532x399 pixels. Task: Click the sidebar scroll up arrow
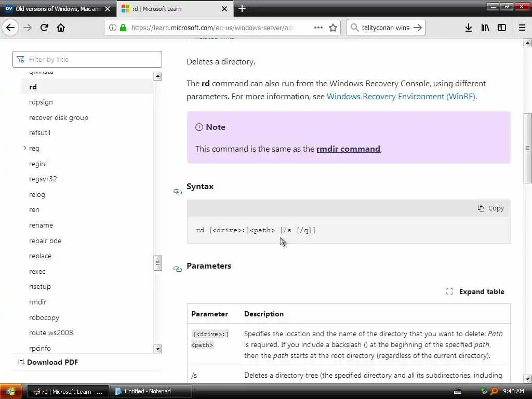[157, 76]
